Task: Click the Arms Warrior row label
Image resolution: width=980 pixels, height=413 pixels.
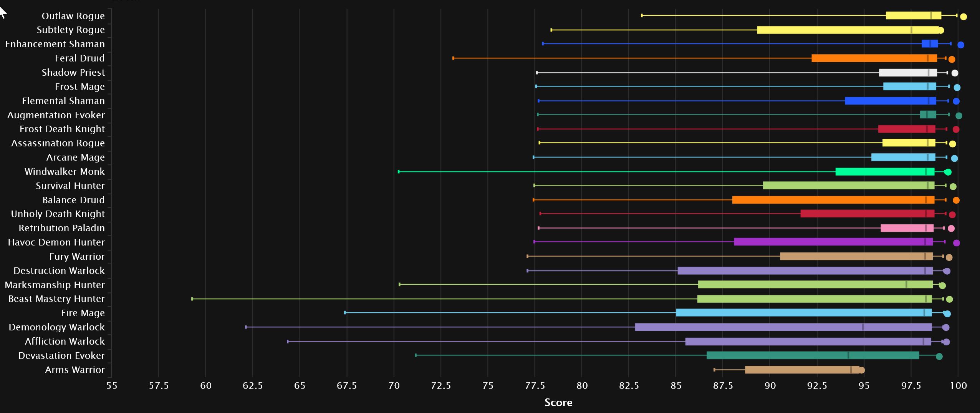Action: (x=74, y=370)
